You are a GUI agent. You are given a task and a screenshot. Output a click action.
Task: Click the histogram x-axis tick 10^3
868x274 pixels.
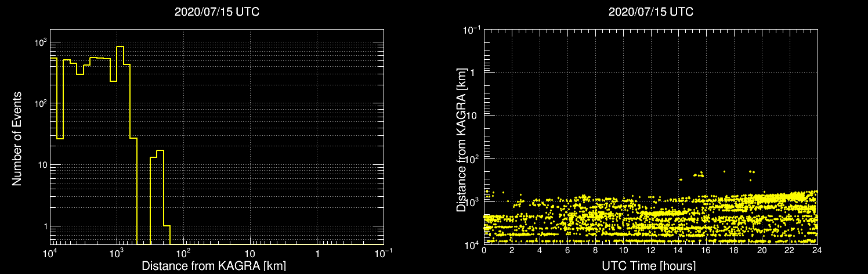(117, 253)
